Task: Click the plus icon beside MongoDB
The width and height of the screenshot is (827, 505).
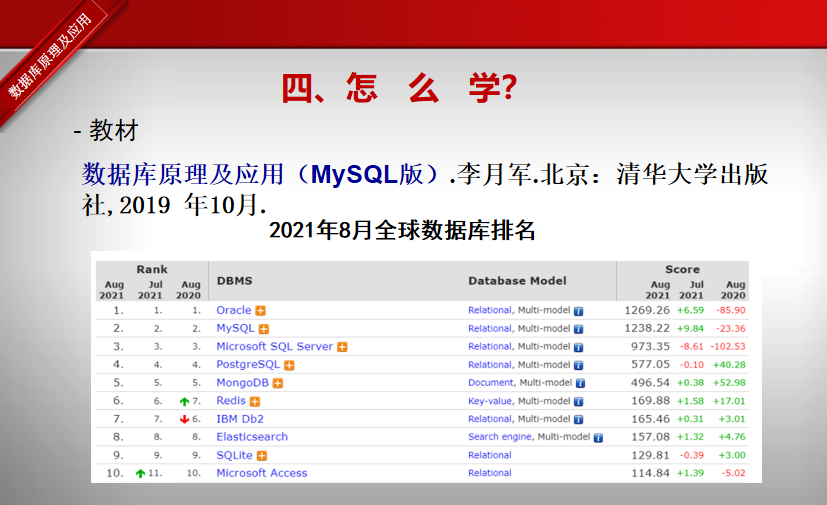Action: point(278,384)
